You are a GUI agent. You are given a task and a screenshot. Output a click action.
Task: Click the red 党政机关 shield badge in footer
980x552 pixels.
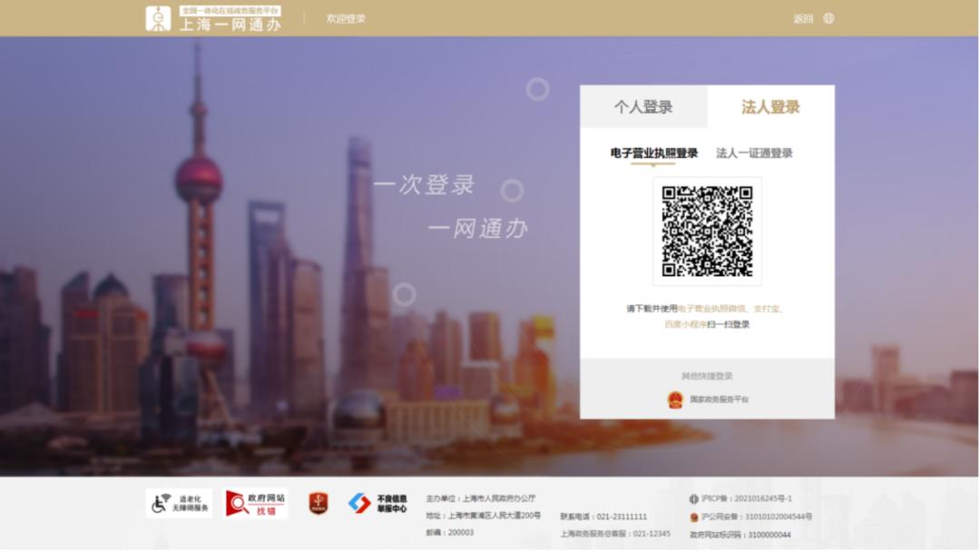pyautogui.click(x=318, y=503)
